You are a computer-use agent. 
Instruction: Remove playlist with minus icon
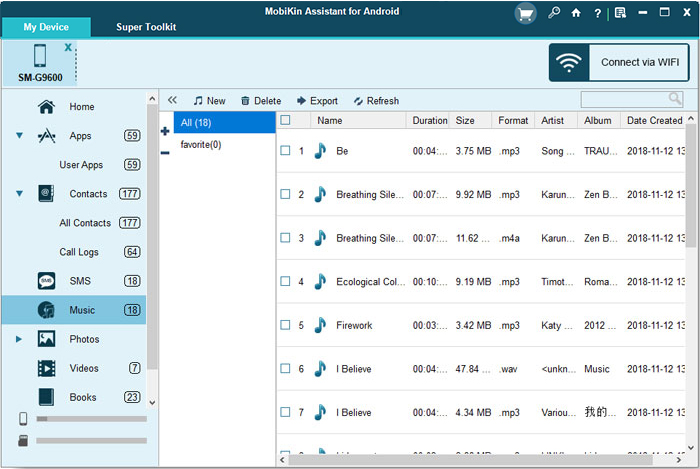165,153
